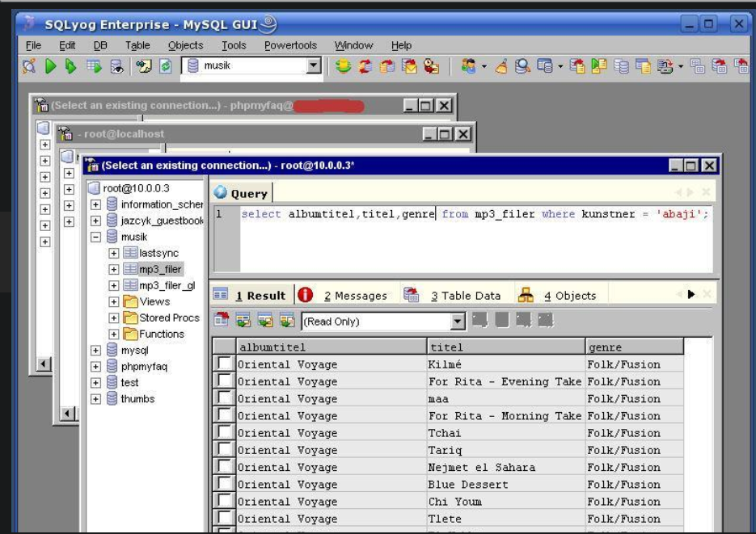Screen dimensions: 756x534
Task: Select the Nejmet el Sahara row checkbox
Action: point(225,467)
